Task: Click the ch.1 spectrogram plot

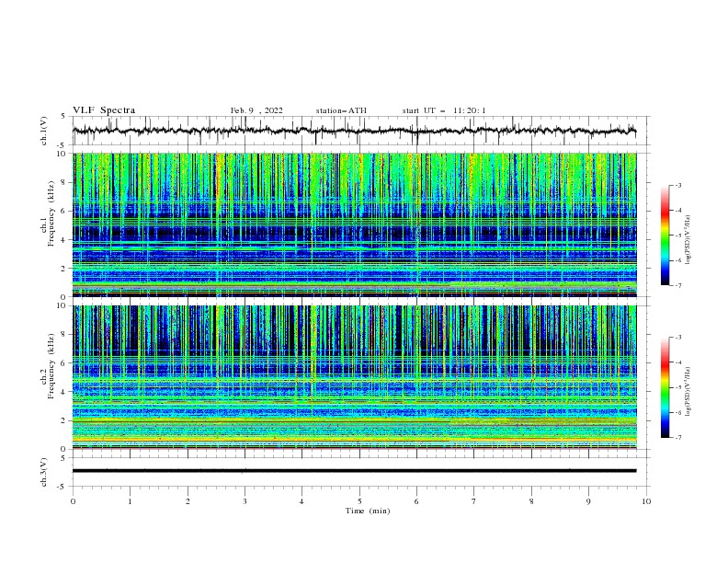Action: pyautogui.click(x=355, y=224)
